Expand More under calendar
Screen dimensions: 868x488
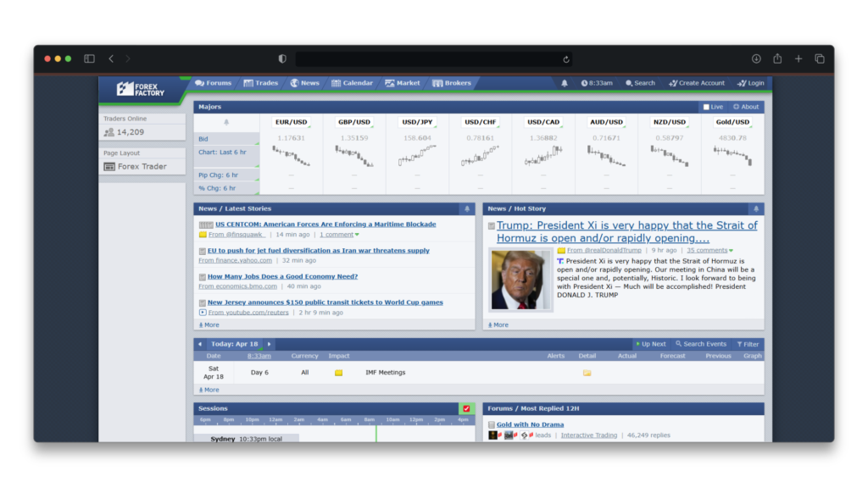pos(209,390)
